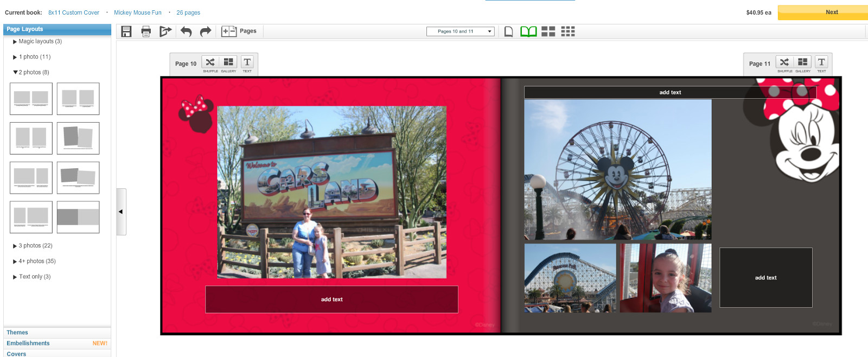Select the Page Layouts panel header
The height and width of the screenshot is (357, 868).
pos(57,29)
